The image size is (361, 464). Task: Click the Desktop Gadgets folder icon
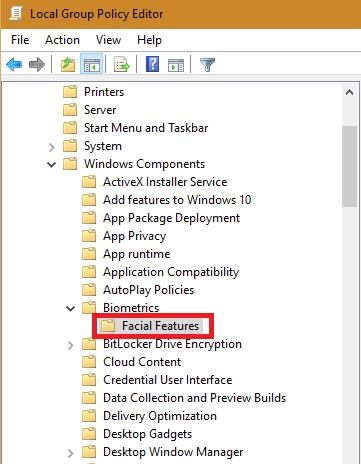pos(89,434)
